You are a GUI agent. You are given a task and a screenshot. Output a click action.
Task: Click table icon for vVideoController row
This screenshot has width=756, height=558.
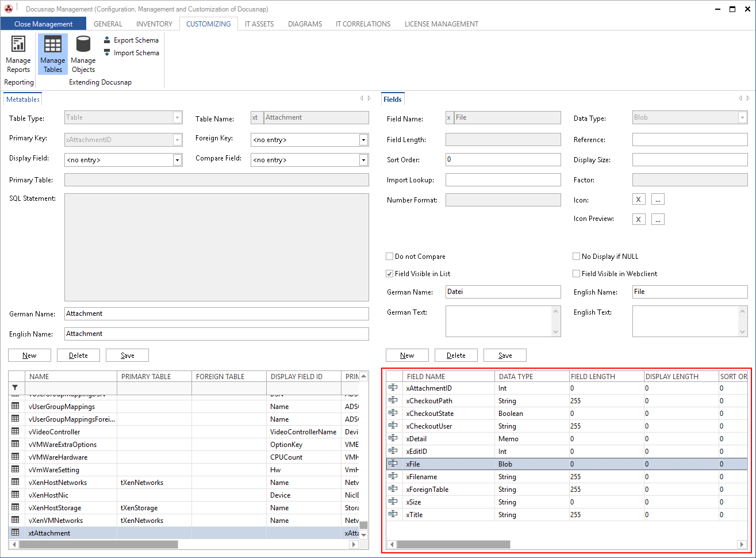click(16, 431)
